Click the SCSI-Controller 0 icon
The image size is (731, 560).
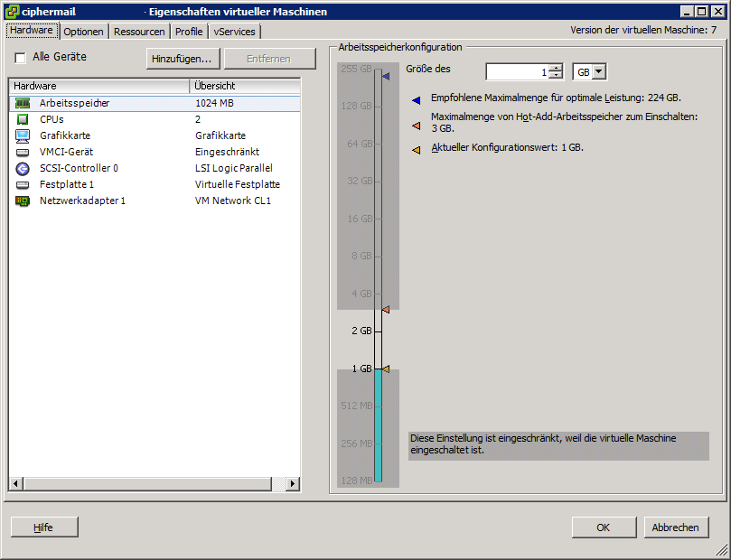click(x=23, y=168)
